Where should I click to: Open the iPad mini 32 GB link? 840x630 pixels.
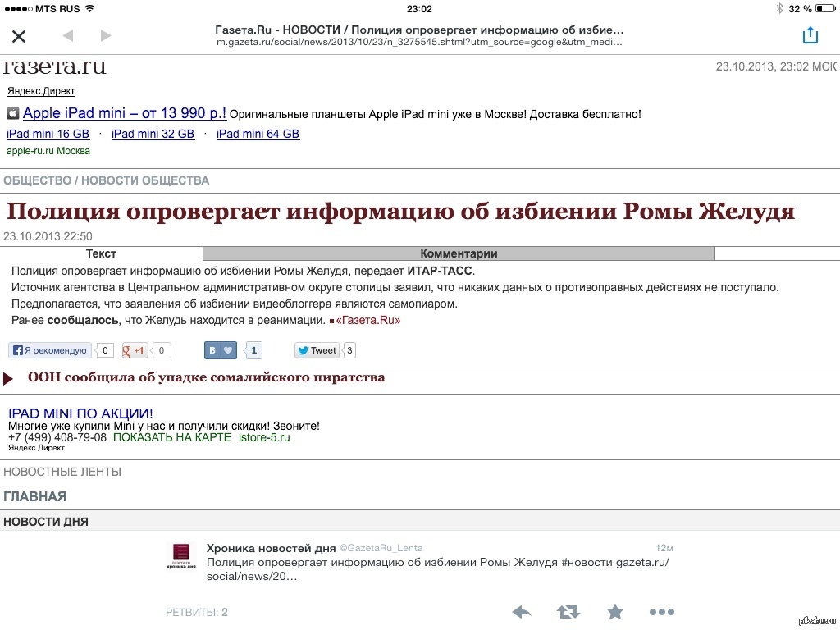tap(153, 134)
